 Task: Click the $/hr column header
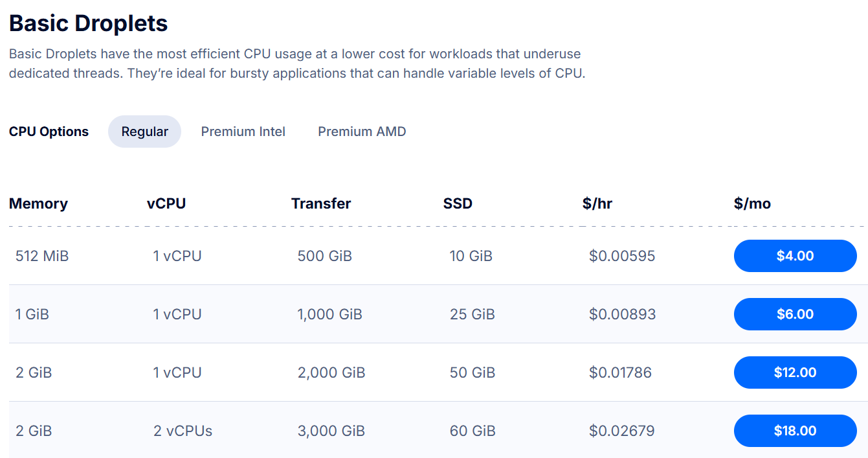596,203
